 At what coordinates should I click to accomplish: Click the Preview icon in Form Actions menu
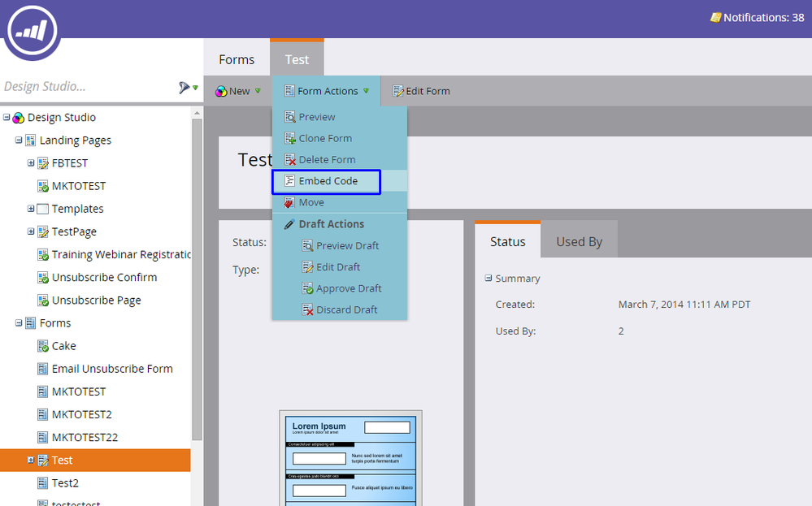(x=289, y=117)
